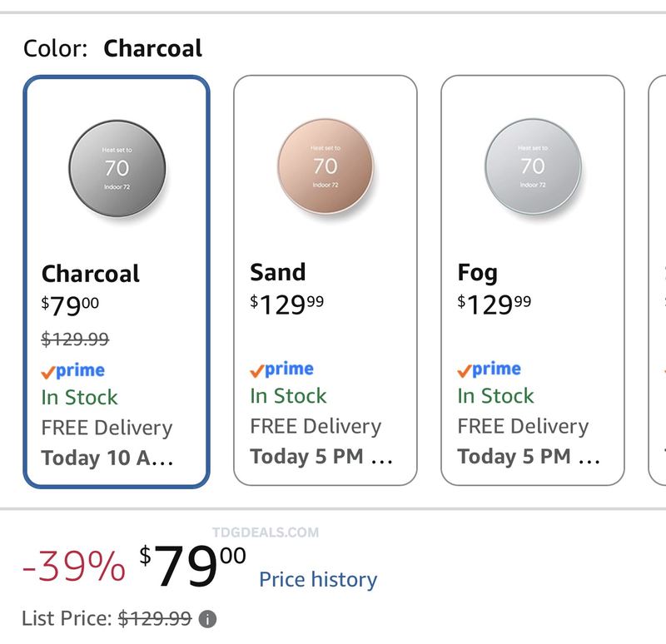Select the partially visible fourth color card
This screenshot has width=666, height=644.
click(x=658, y=280)
